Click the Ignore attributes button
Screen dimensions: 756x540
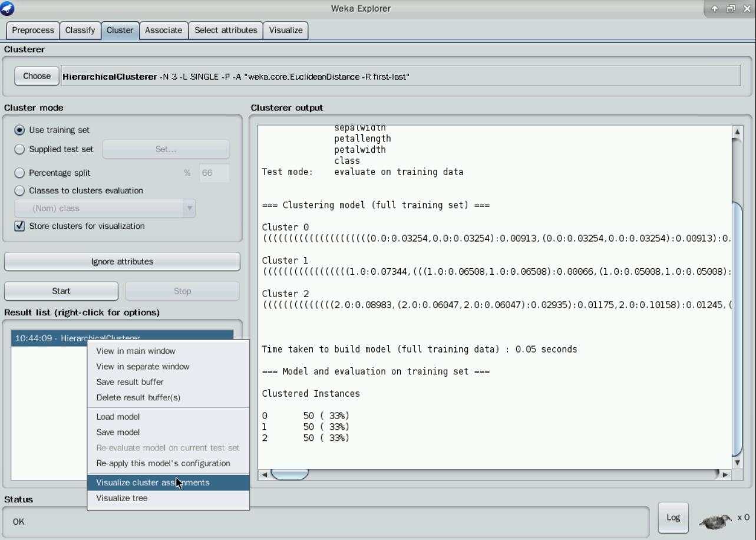(122, 262)
